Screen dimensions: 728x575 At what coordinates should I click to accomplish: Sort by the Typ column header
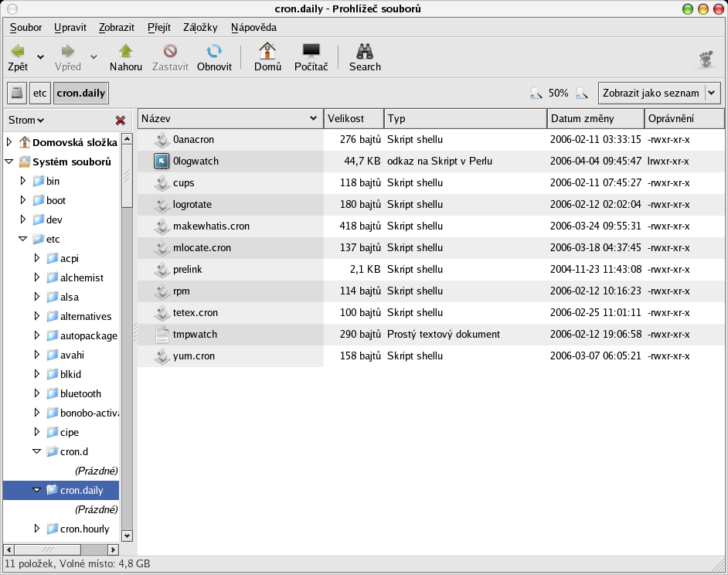pos(466,118)
